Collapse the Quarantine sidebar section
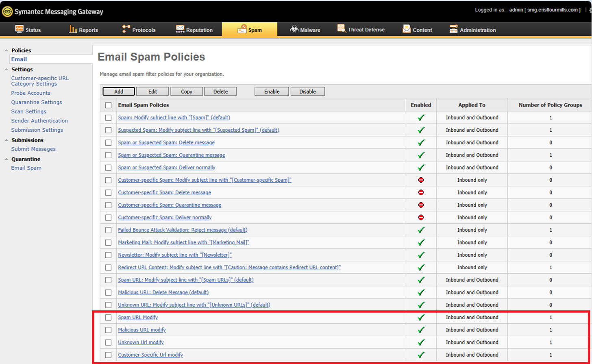The image size is (592, 364). coord(6,159)
